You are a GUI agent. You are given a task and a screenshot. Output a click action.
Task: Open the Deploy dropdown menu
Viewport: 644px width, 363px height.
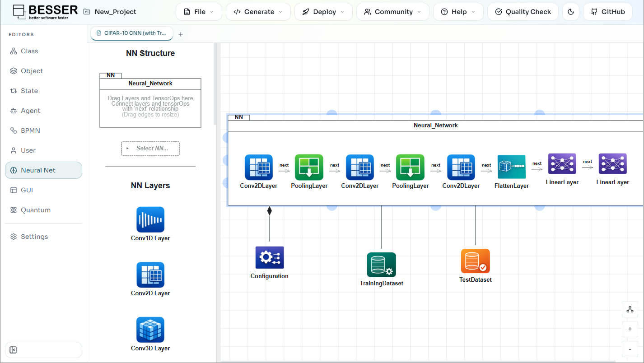pos(323,12)
